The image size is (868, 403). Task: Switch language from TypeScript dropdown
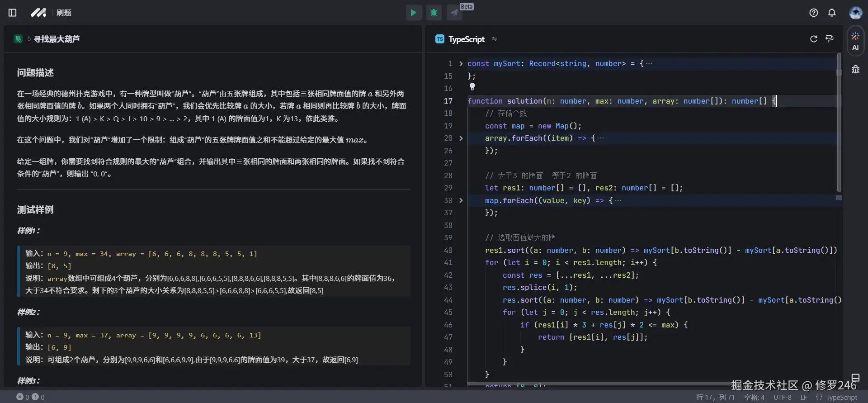pyautogui.click(x=466, y=39)
